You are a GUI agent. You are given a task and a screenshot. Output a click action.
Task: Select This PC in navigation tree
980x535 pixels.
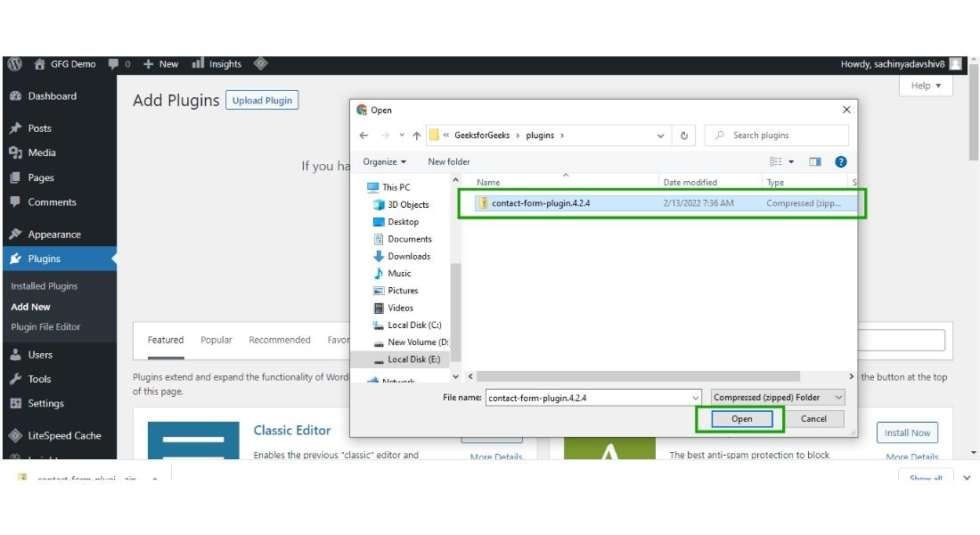tap(388, 187)
